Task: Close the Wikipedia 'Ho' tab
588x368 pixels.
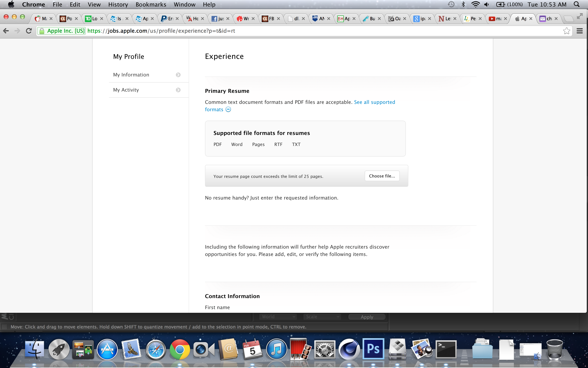Action: 202,19
